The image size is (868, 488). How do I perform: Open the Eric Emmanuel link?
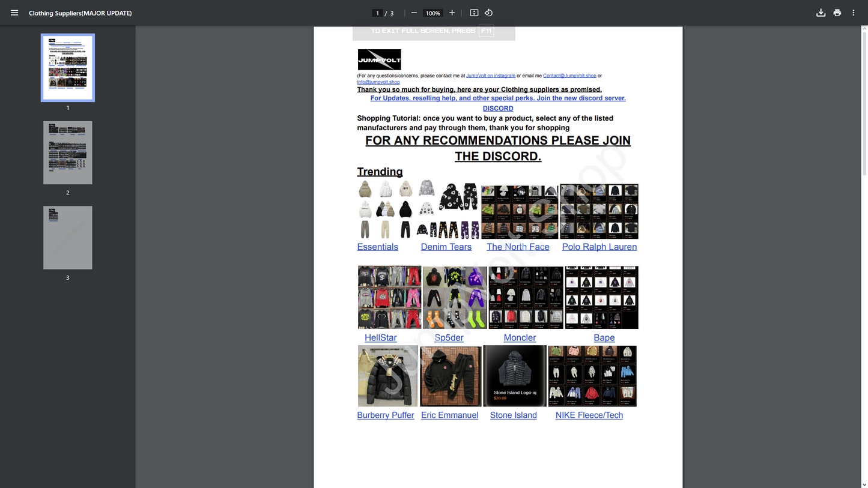click(450, 415)
